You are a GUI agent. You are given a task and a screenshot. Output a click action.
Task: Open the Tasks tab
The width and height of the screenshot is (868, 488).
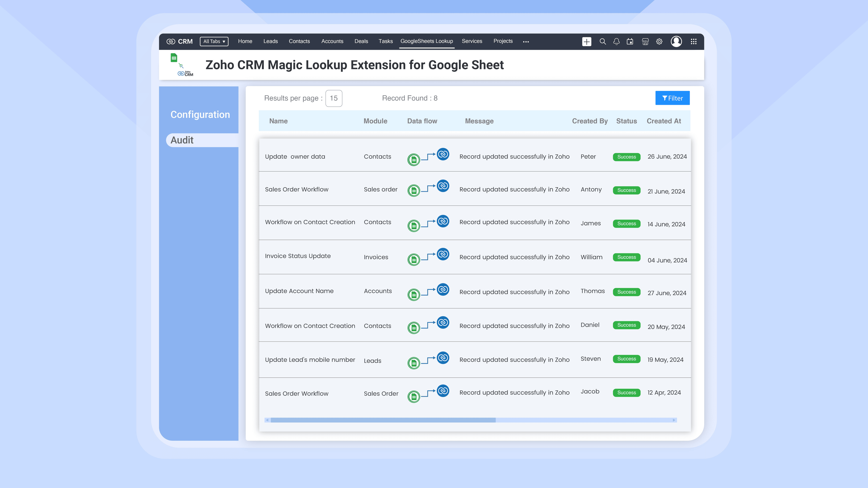pyautogui.click(x=385, y=41)
